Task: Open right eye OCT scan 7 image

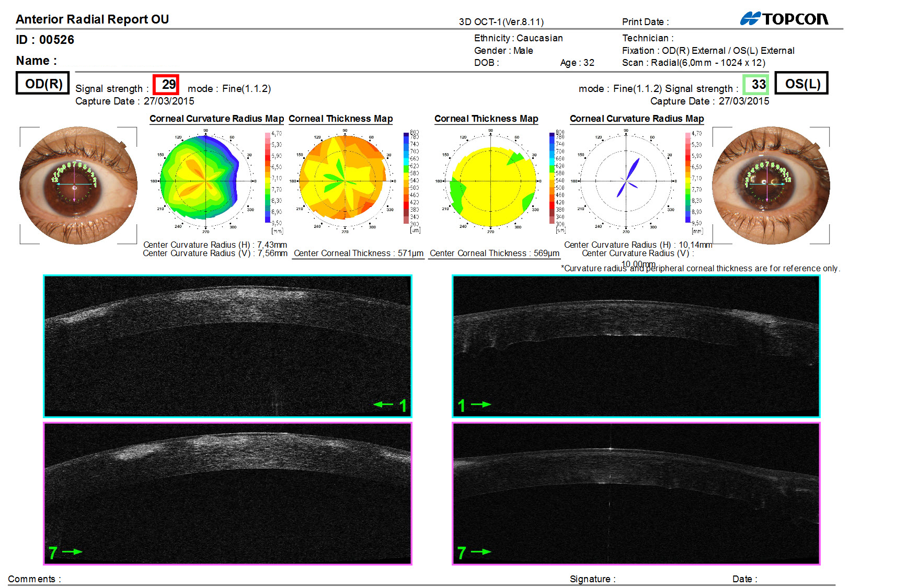Action: point(227,493)
